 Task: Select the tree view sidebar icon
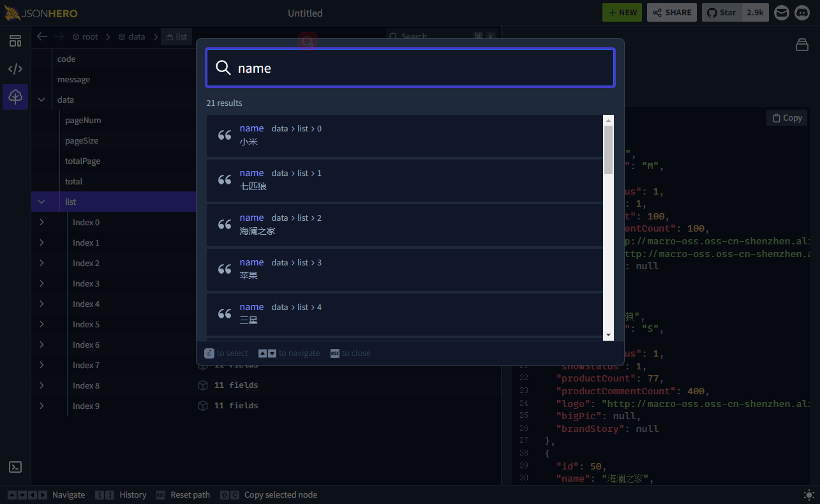pyautogui.click(x=15, y=97)
